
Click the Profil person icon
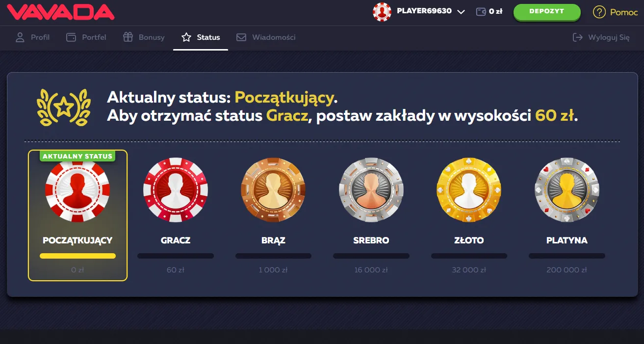click(20, 37)
